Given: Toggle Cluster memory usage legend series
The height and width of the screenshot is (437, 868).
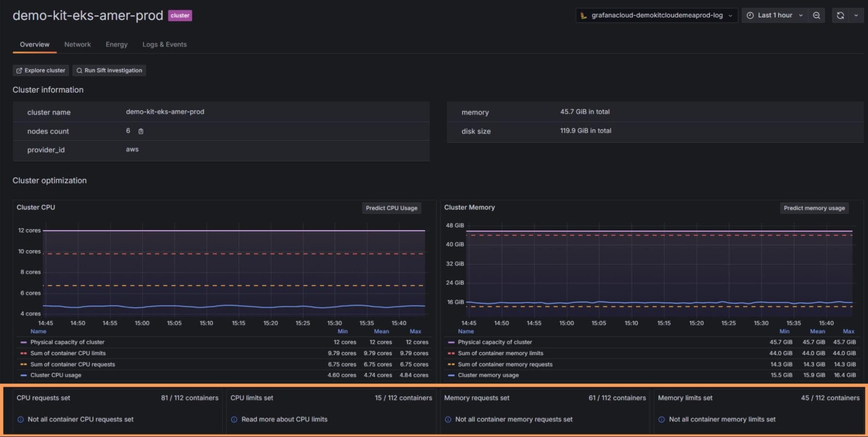Looking at the screenshot, I should click(x=488, y=375).
